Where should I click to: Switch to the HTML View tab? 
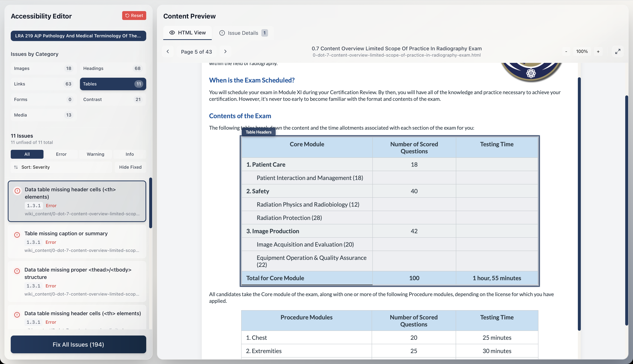[x=187, y=33]
